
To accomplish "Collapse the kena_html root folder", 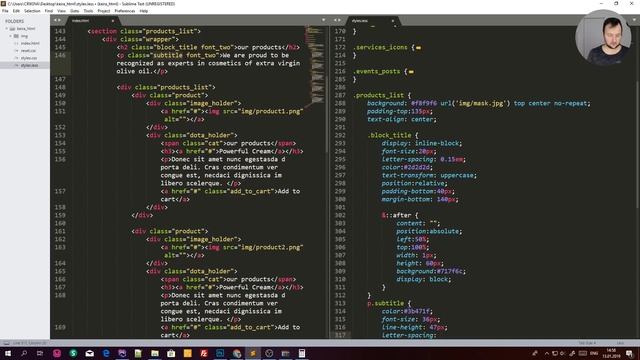I will 7,29.
